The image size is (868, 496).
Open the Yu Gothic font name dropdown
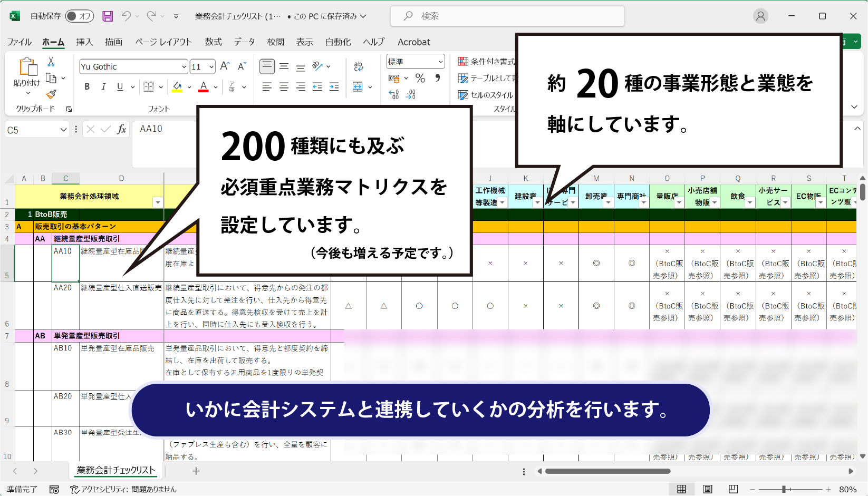[x=184, y=67]
